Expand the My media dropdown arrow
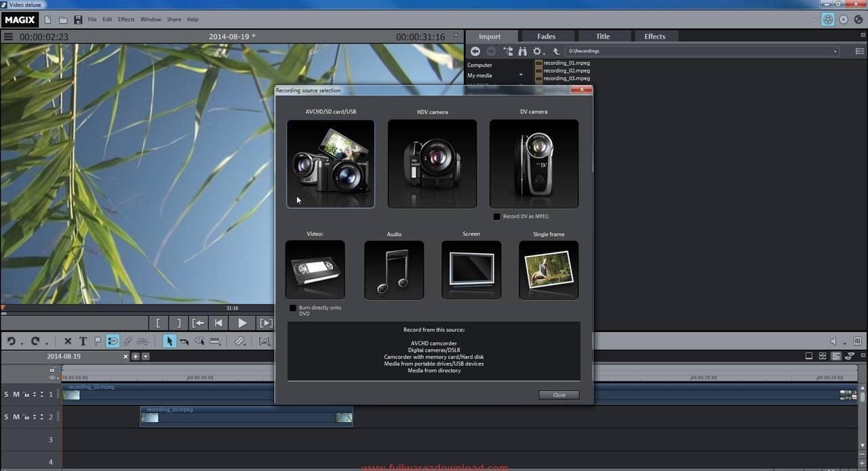 coord(521,75)
